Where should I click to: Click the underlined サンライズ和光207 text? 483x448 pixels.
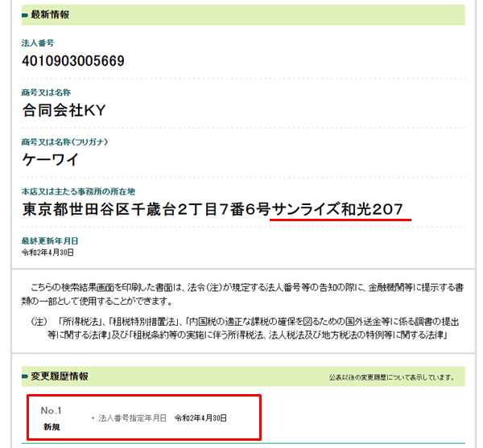[337, 209]
